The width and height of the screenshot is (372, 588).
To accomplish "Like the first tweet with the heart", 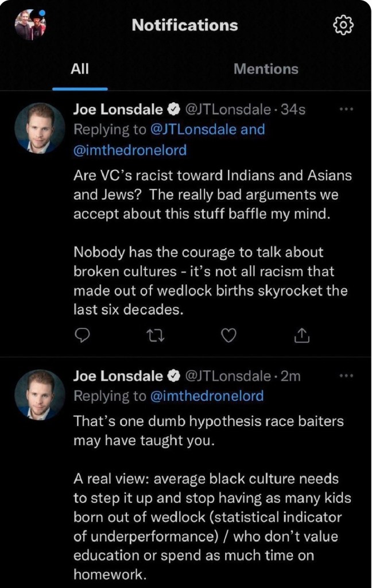I will (228, 336).
